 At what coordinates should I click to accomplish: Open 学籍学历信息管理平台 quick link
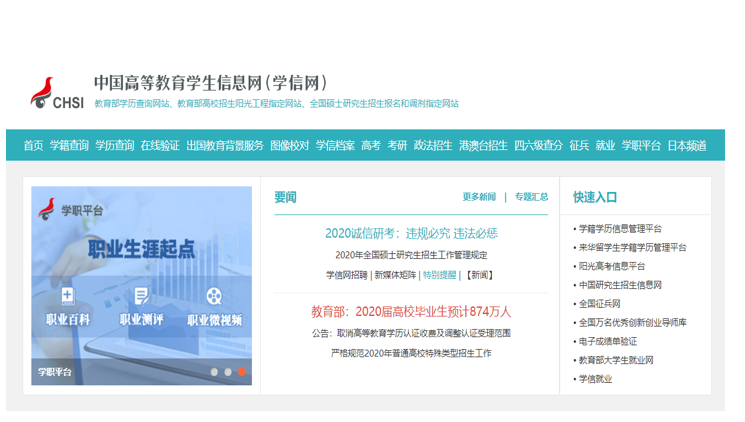coord(620,229)
